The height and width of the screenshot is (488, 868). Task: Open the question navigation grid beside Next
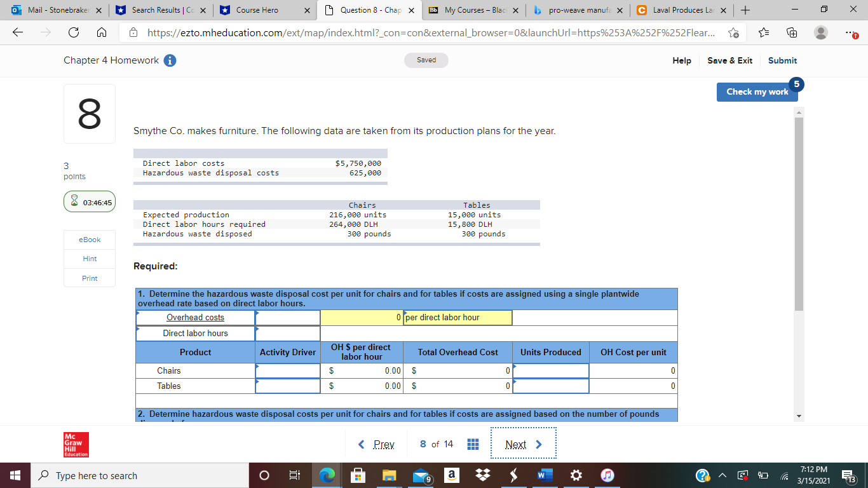click(x=473, y=444)
